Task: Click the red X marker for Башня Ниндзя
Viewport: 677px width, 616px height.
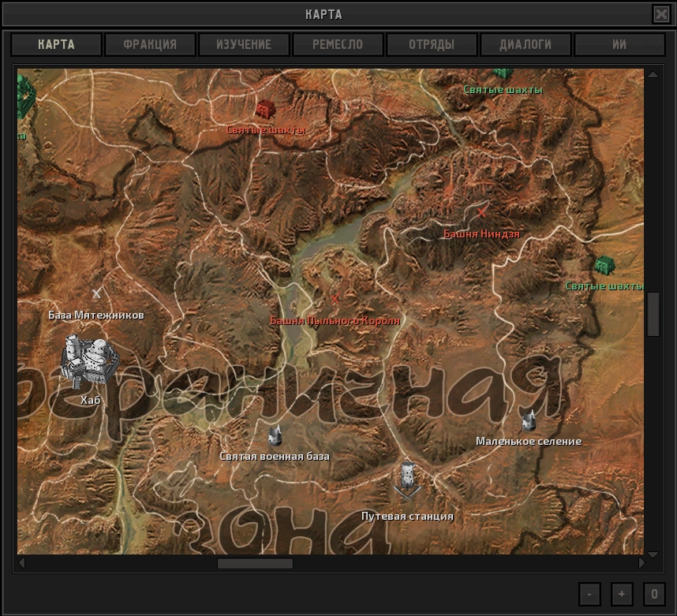Action: tap(482, 212)
